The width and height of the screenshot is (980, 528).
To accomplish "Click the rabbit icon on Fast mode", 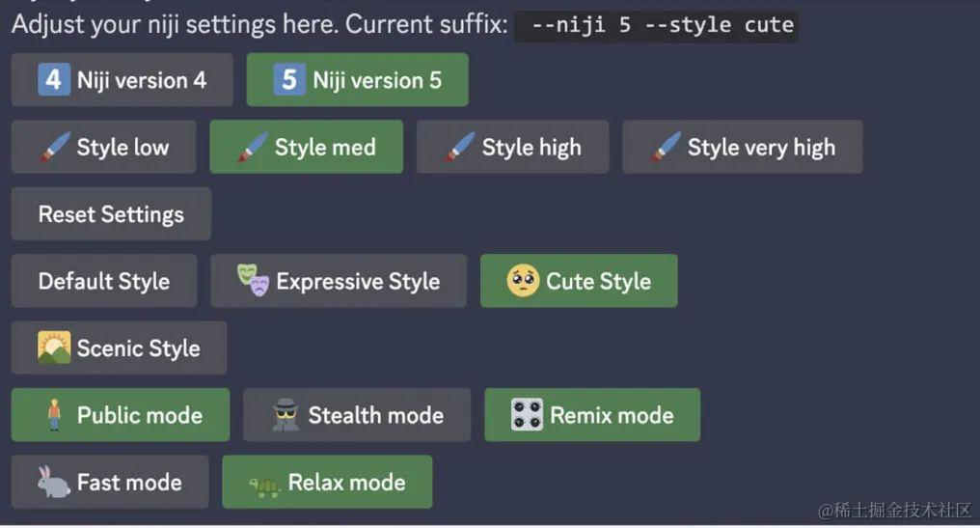I will (53, 482).
